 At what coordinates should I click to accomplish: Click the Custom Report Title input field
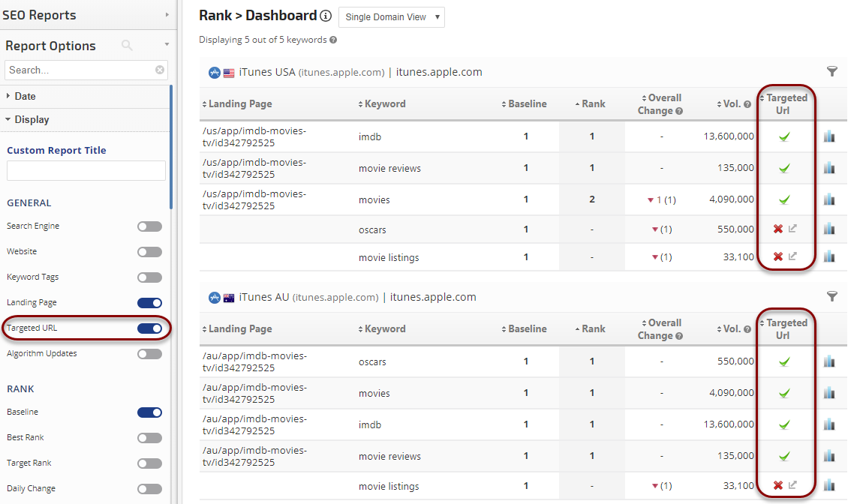point(86,170)
